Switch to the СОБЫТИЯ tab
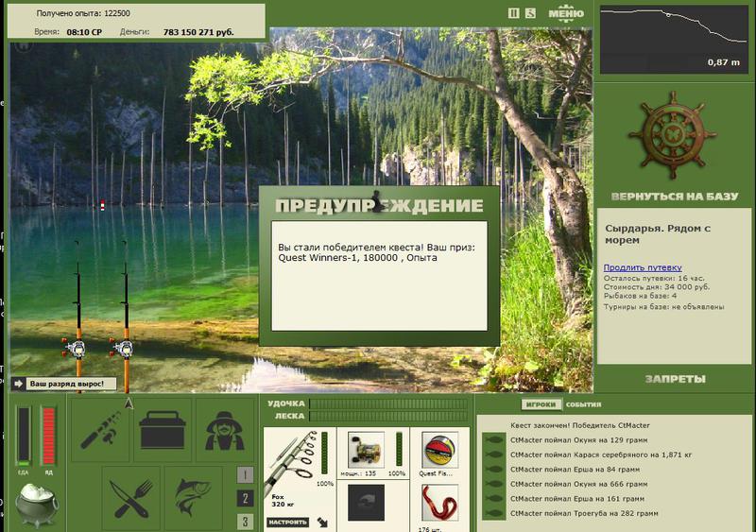This screenshot has height=532, width=756. [x=583, y=404]
